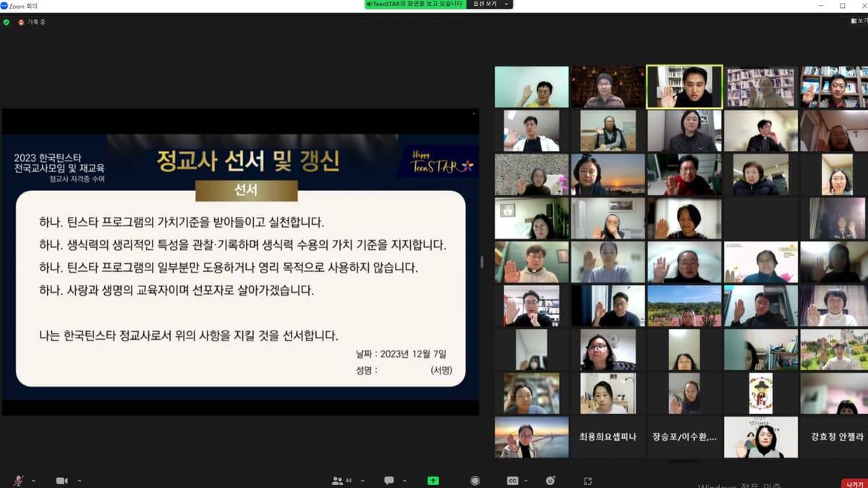Open the 옵션 보기 view options dropdown
This screenshot has height=488, width=868.
[490, 4]
